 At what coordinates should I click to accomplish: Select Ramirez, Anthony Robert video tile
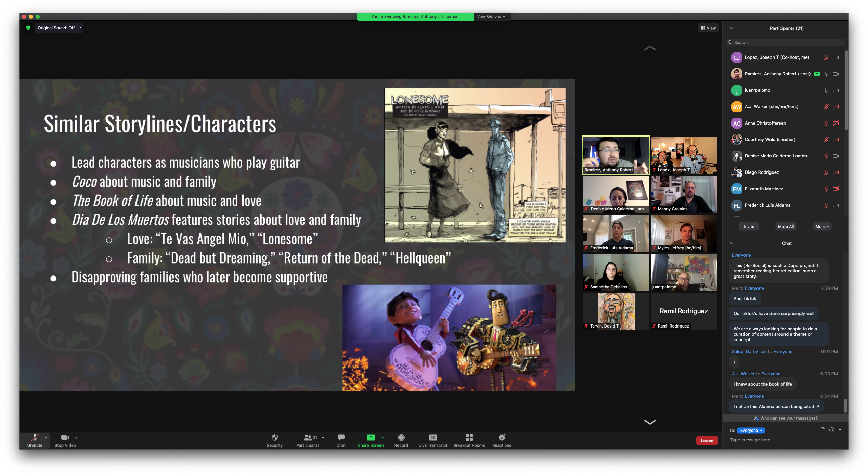click(616, 155)
